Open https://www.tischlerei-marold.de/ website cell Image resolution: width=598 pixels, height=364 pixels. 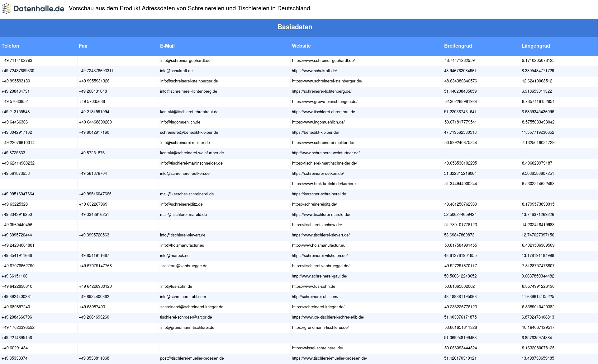pos(321,215)
